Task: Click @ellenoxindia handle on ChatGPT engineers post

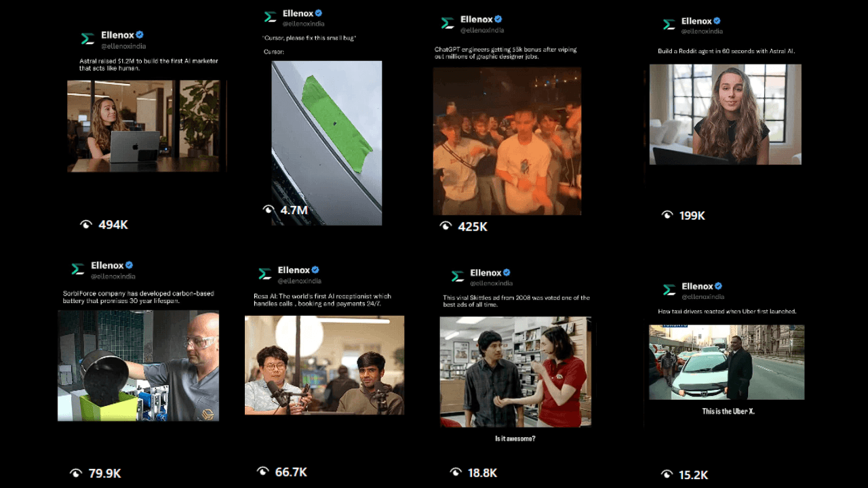Action: click(483, 30)
